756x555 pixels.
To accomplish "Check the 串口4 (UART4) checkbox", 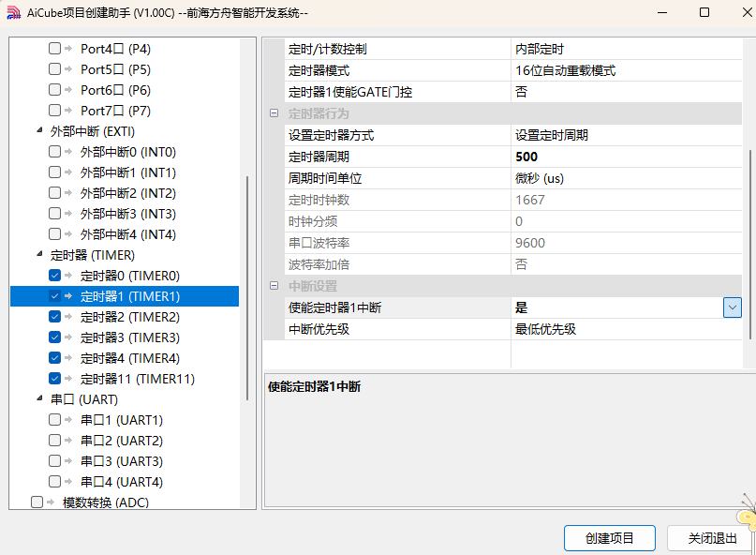I will point(54,482).
